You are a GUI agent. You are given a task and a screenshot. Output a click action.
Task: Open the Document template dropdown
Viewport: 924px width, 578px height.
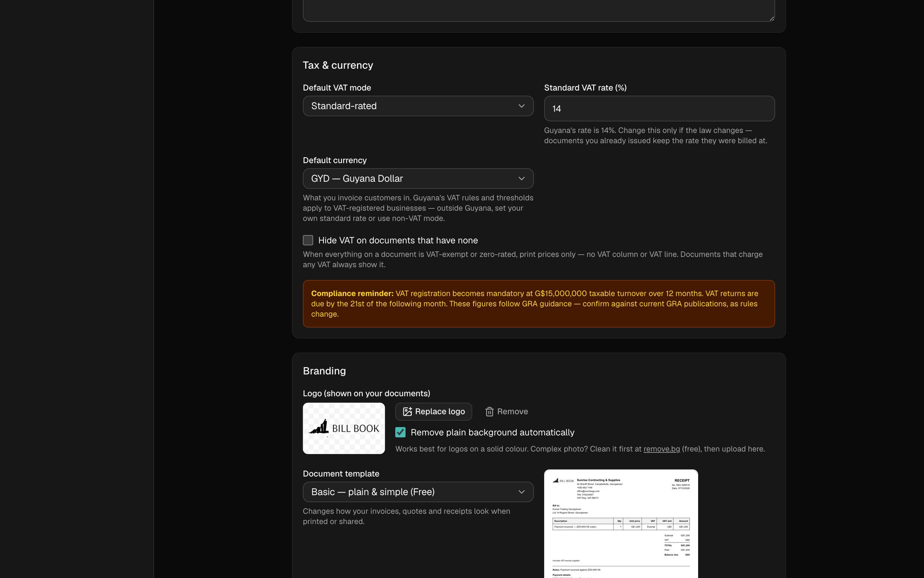[x=418, y=492]
